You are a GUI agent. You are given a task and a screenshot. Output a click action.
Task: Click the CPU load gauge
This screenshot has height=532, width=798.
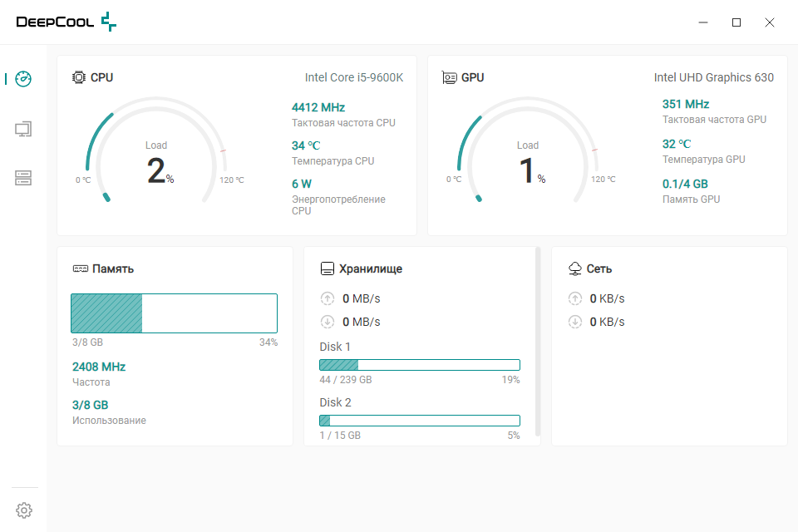click(156, 150)
